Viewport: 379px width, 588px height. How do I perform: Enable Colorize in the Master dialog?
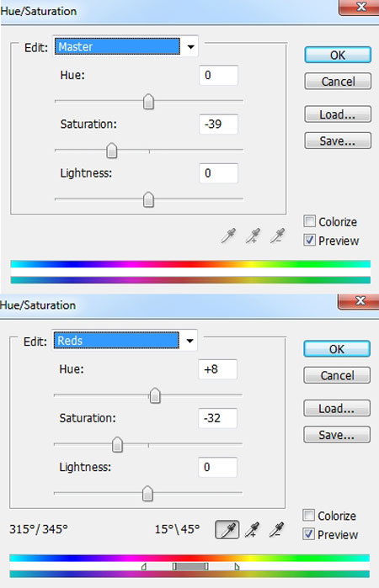309,221
